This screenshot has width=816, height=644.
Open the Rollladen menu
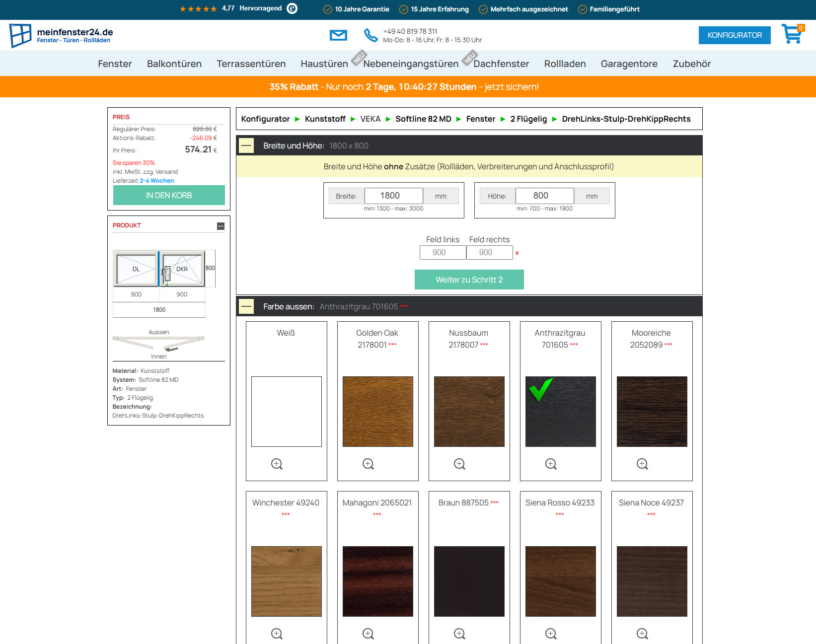565,64
